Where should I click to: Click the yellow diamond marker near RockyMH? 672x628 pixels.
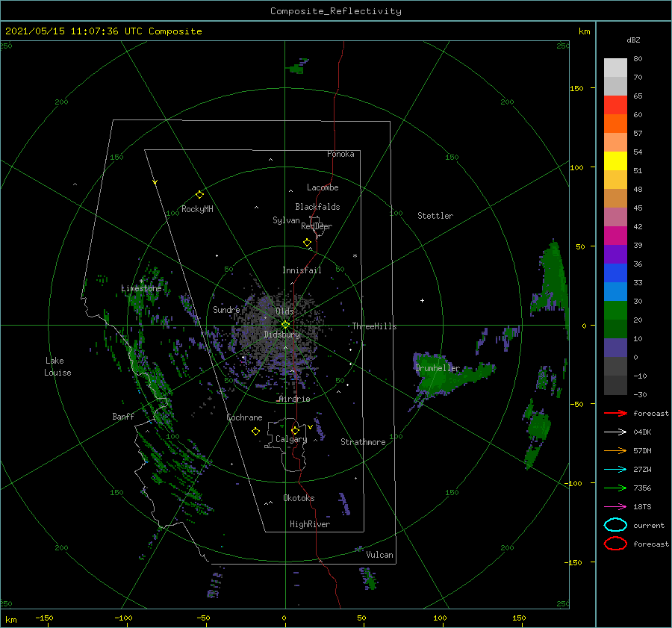click(x=199, y=195)
